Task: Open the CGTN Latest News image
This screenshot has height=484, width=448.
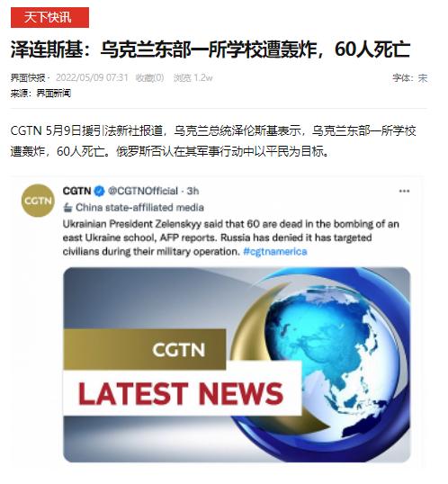Action: click(x=237, y=364)
